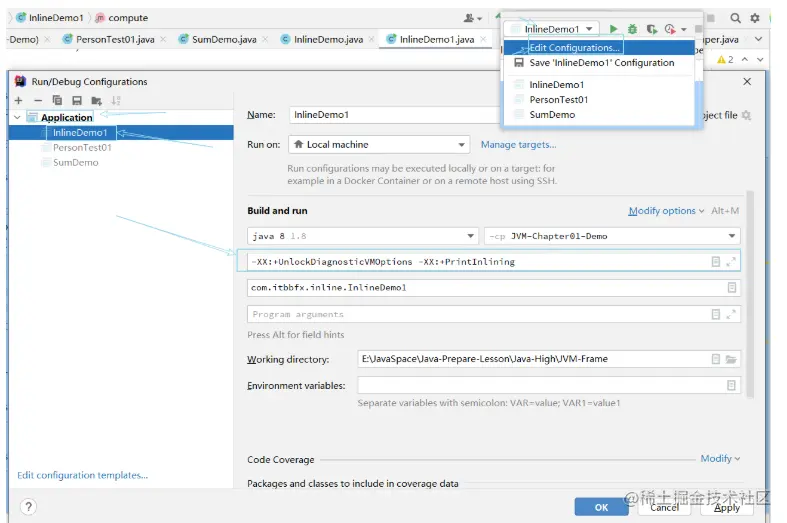
Task: Open dropdown arrow next to profiler icon
Action: (x=684, y=30)
